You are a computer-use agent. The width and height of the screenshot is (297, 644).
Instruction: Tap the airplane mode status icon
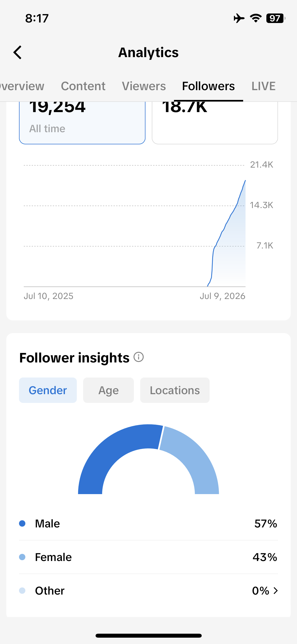click(x=239, y=18)
